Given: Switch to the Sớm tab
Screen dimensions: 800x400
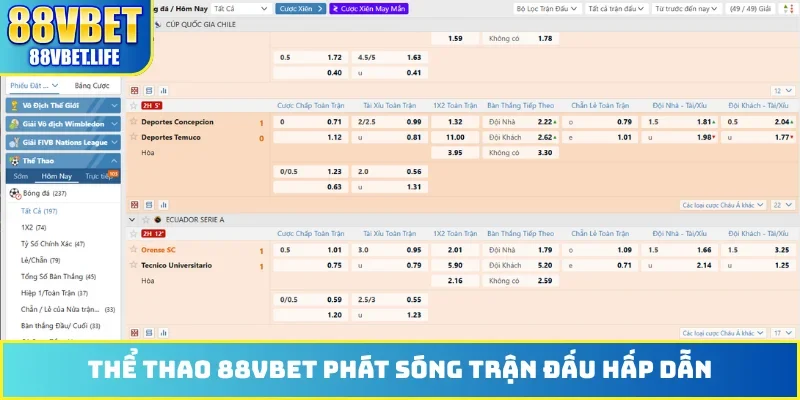Looking at the screenshot, I should click(x=20, y=176).
